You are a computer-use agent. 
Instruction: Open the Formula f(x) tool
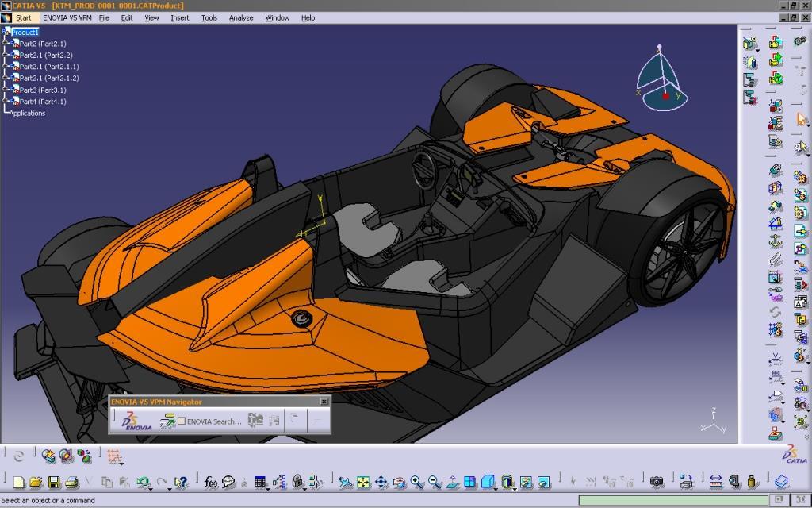point(211,483)
